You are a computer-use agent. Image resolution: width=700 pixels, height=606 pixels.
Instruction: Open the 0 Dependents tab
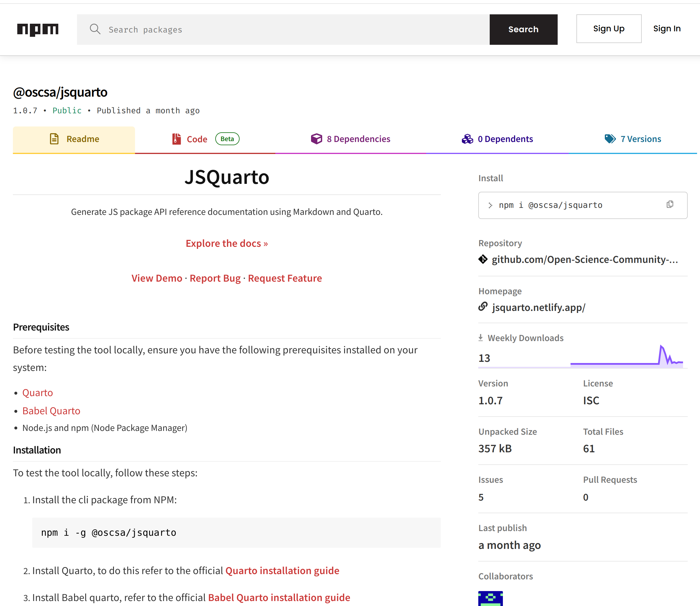(x=497, y=139)
